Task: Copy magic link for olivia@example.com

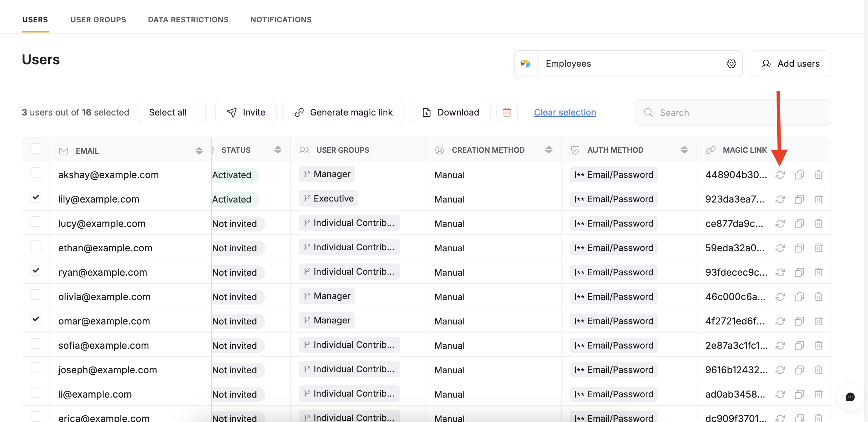Action: click(799, 297)
